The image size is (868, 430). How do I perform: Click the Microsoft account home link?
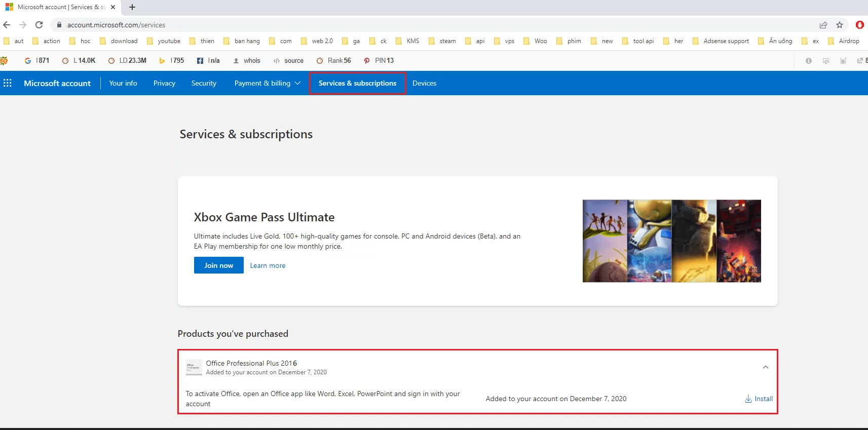pyautogui.click(x=57, y=83)
